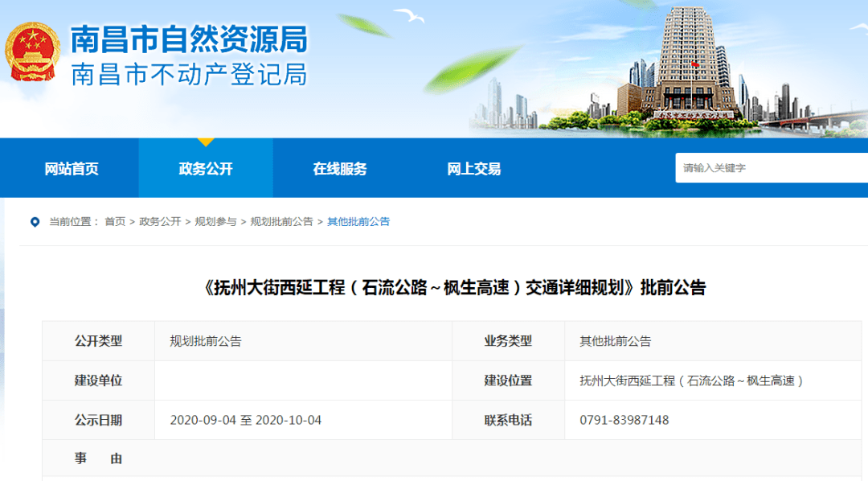Open 其他批前公告 breadcrumb link
Viewport: 868px width, 481px height.
358,222
